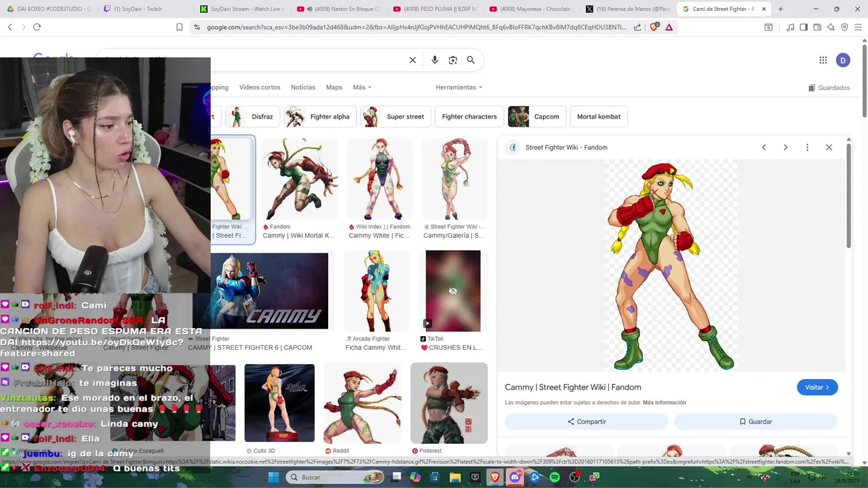Open Wiki Index Fandom Cammy White thumbnail
The image size is (868, 488).
tap(380, 179)
